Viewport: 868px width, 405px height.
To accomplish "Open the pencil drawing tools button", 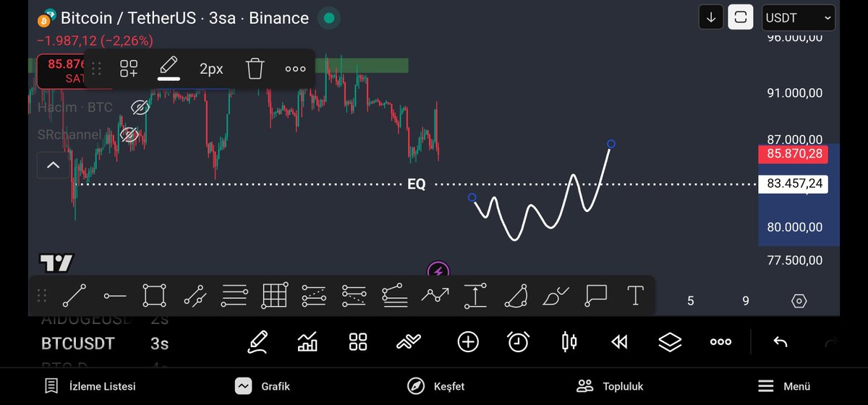I will tap(258, 342).
